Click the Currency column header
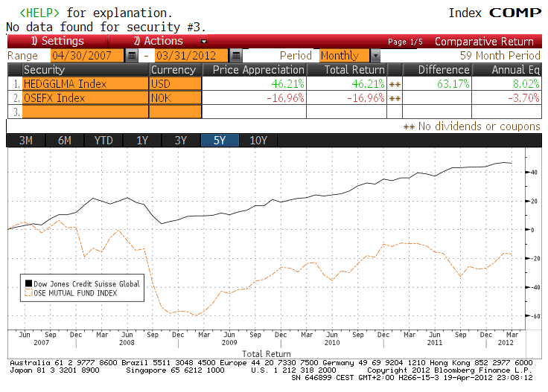 [176, 70]
